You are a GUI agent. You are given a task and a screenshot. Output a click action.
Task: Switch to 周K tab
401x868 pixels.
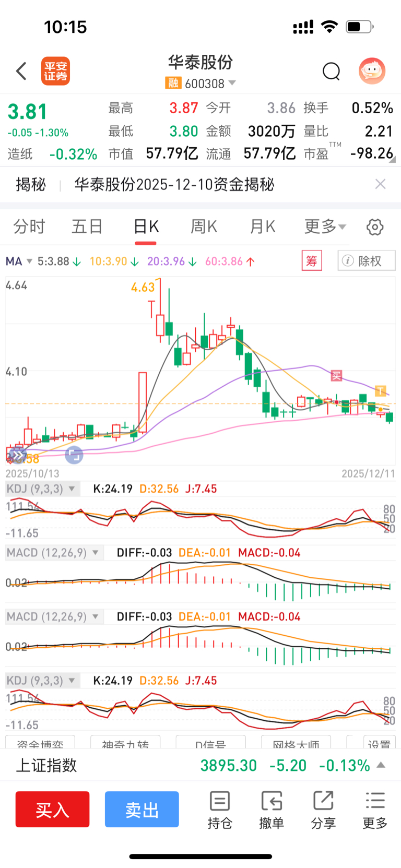pyautogui.click(x=204, y=227)
